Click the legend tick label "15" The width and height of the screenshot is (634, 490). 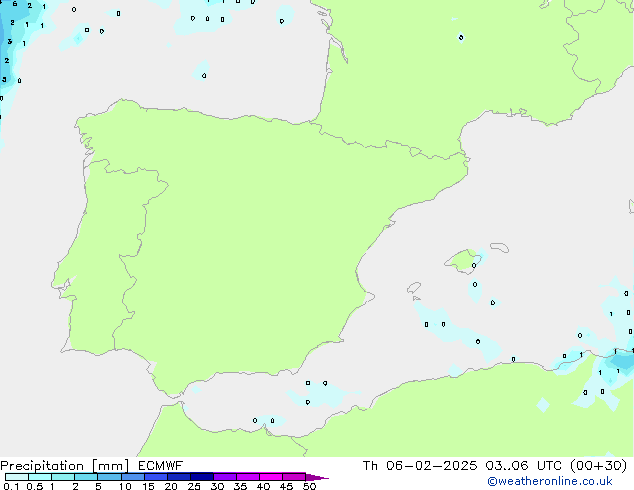pos(148,486)
